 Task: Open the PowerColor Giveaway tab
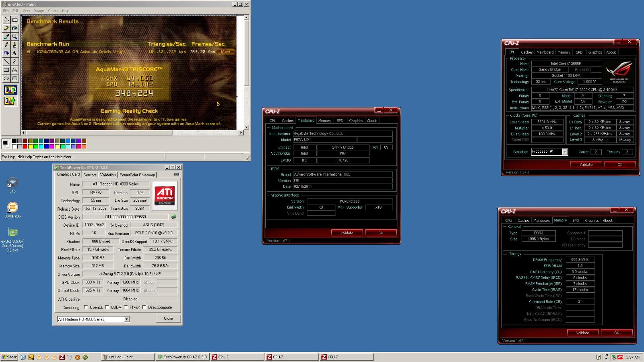(137, 175)
